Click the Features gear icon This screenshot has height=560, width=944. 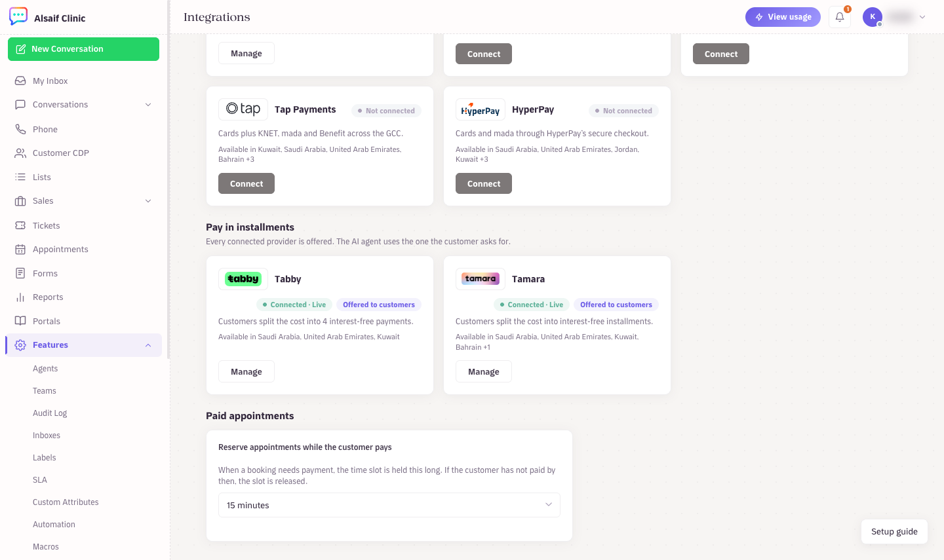(20, 345)
